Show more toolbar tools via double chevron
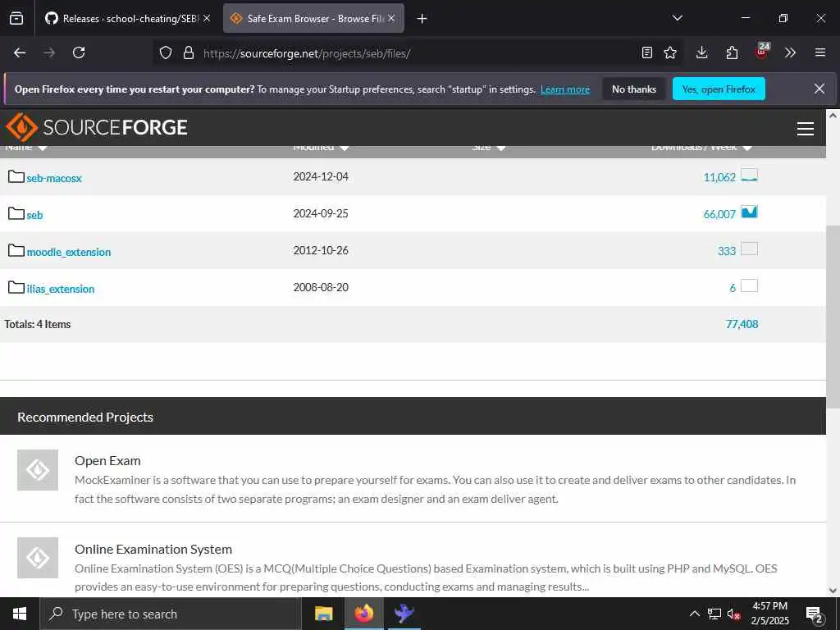Viewport: 840px width, 630px height. coord(790,52)
